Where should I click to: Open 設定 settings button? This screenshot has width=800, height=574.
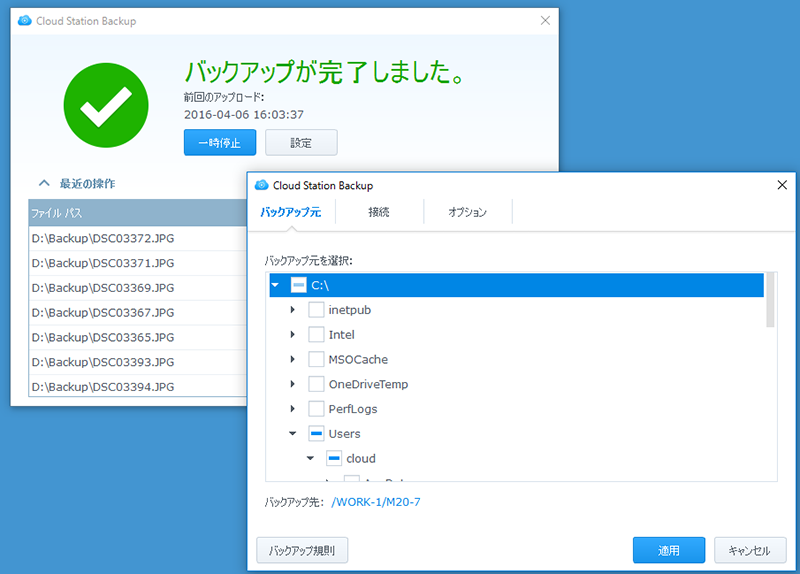tap(301, 142)
